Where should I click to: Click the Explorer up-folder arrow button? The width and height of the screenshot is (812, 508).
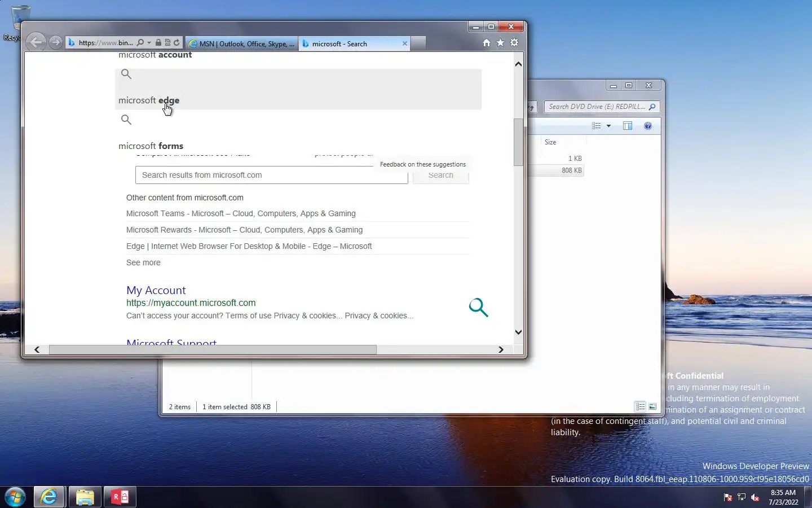click(532, 107)
